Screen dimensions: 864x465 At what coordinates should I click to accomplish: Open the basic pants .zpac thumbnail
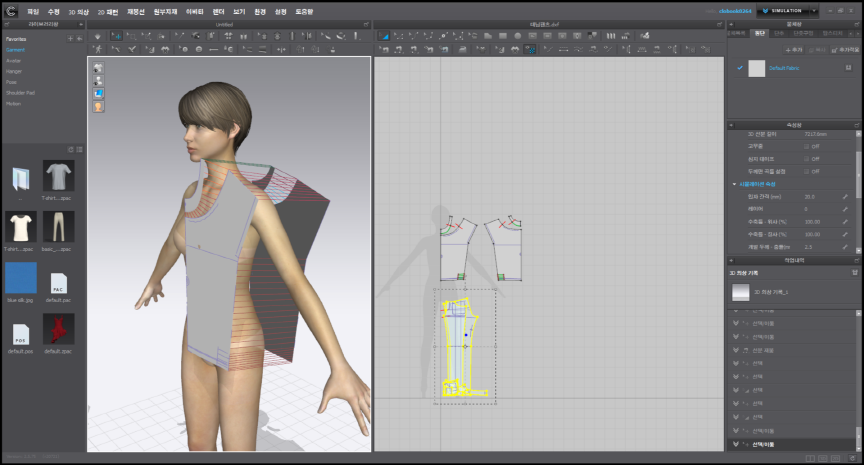click(58, 226)
